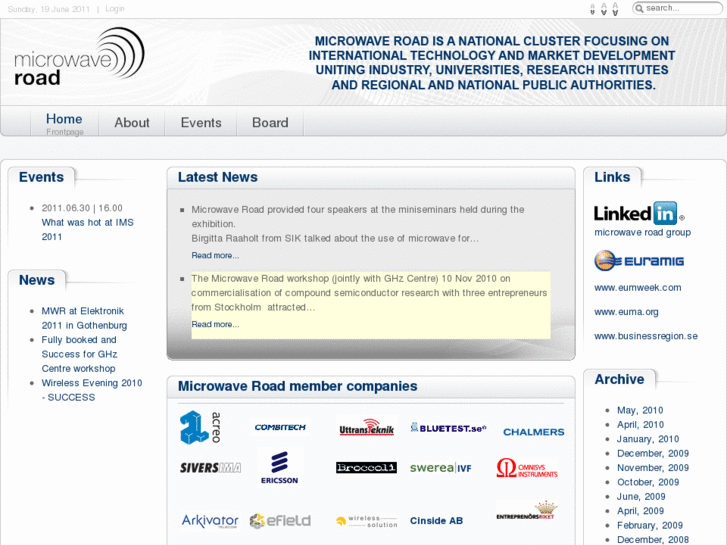Click the largest font size icon
This screenshot has width=727, height=545.
pyautogui.click(x=615, y=9)
